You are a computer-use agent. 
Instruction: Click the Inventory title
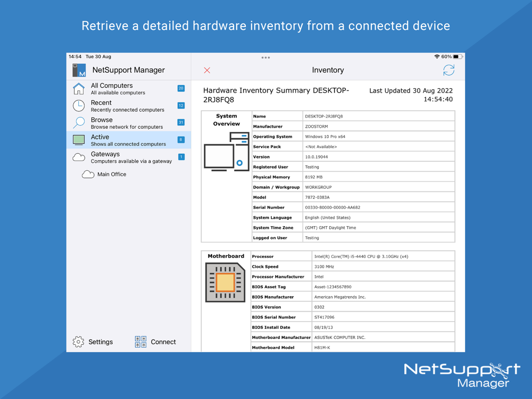tap(328, 70)
